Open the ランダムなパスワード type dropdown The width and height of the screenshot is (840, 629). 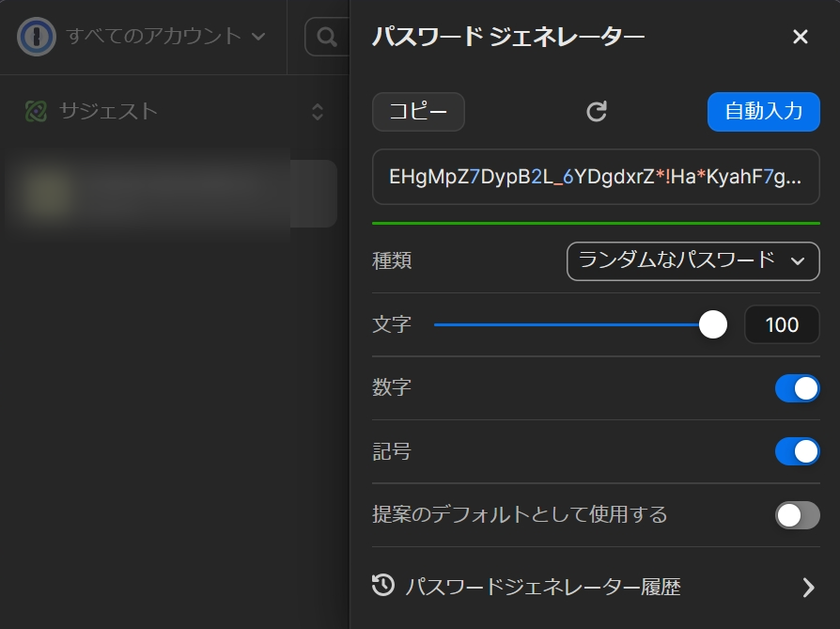click(693, 261)
